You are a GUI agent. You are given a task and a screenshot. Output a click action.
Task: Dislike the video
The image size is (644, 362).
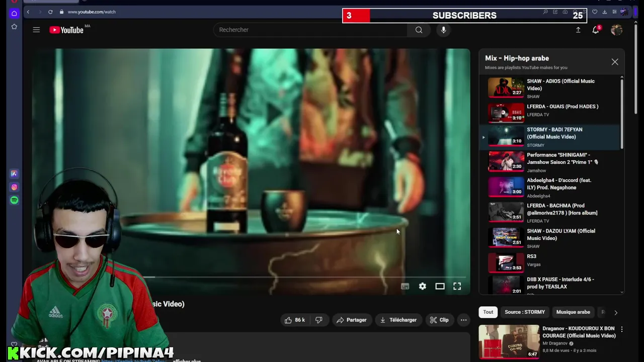pyautogui.click(x=318, y=320)
